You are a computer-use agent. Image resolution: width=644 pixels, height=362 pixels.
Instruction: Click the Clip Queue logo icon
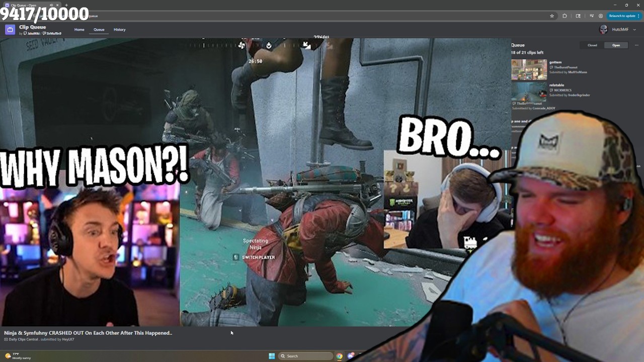coord(10,30)
